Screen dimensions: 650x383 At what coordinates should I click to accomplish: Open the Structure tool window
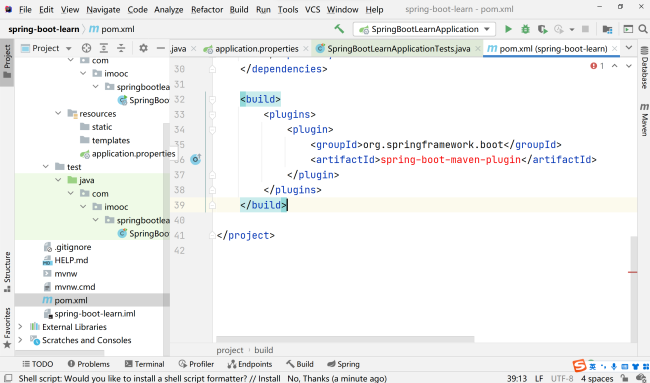pos(7,271)
